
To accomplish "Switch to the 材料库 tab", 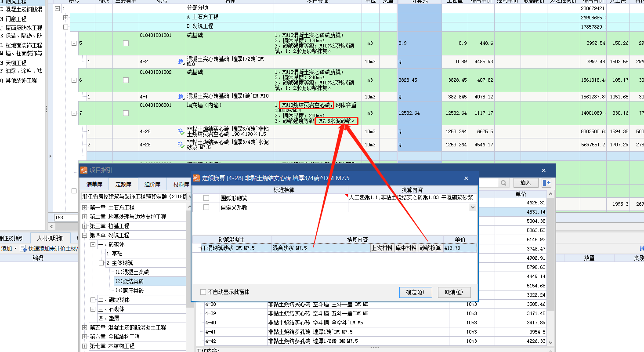I will [x=180, y=184].
